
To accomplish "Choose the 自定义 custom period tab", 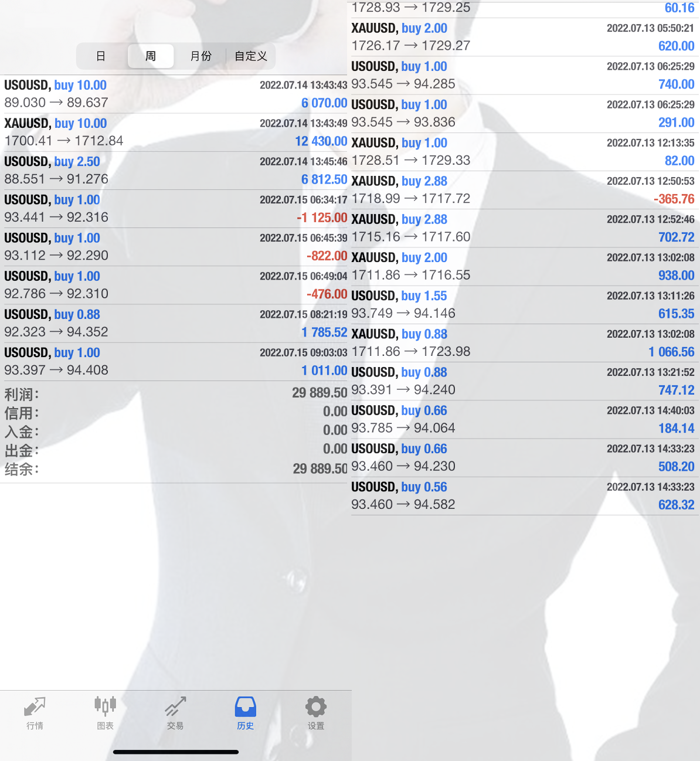I will [251, 56].
